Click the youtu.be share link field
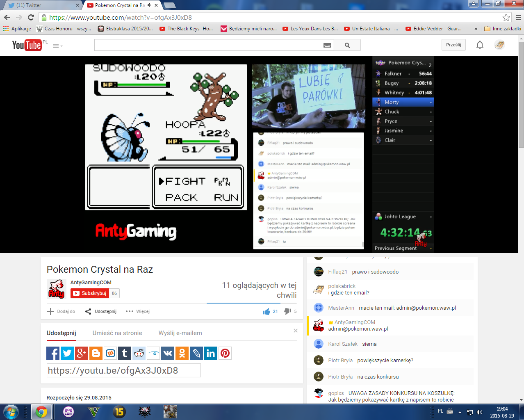524x420 pixels. [123, 370]
